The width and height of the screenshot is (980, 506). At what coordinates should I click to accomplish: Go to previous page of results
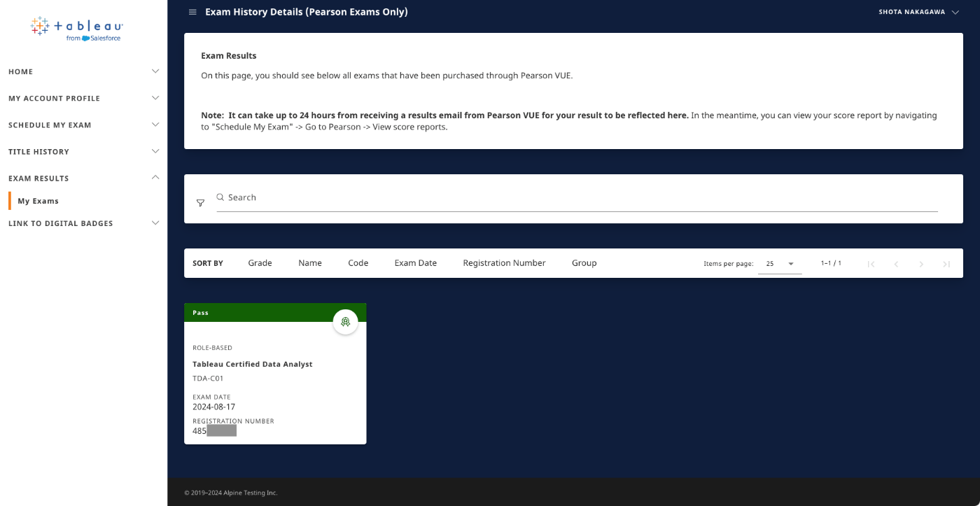[896, 264]
